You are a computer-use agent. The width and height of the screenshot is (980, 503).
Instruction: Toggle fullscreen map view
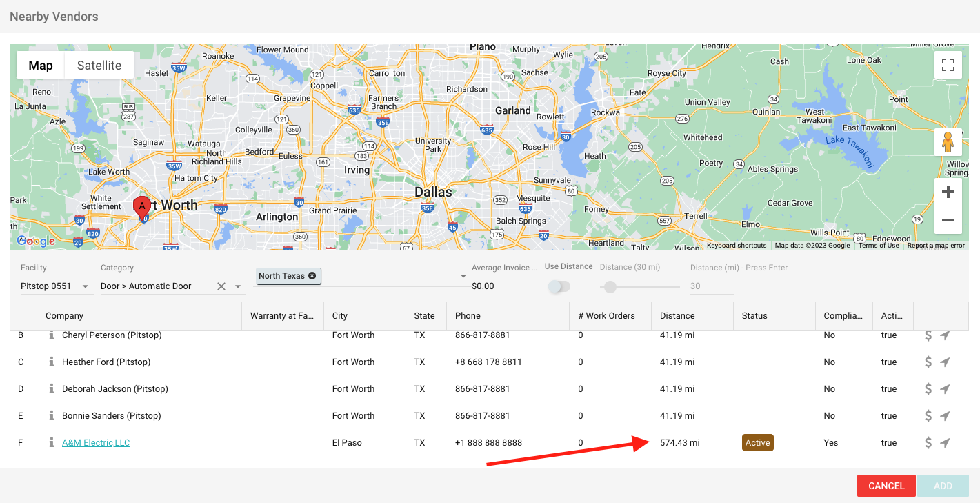click(948, 66)
